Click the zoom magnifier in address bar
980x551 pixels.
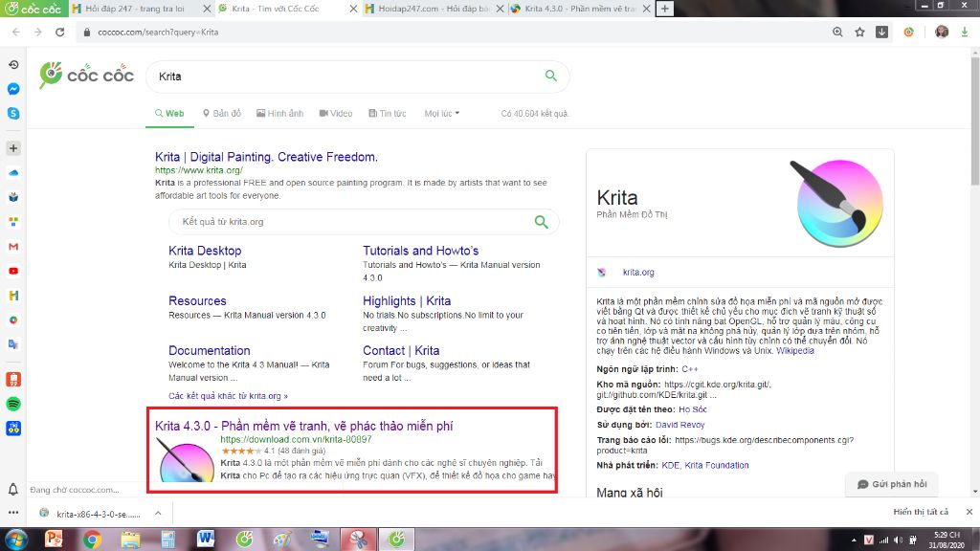coord(837,32)
